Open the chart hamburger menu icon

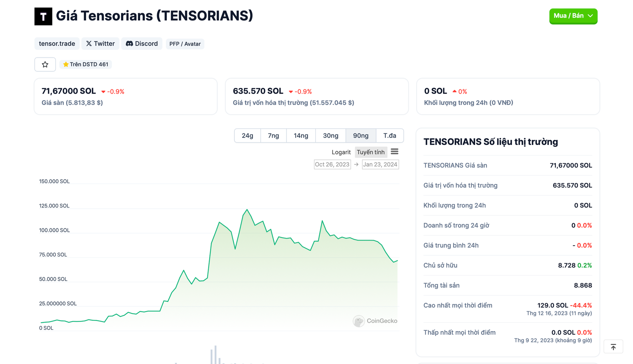click(394, 152)
